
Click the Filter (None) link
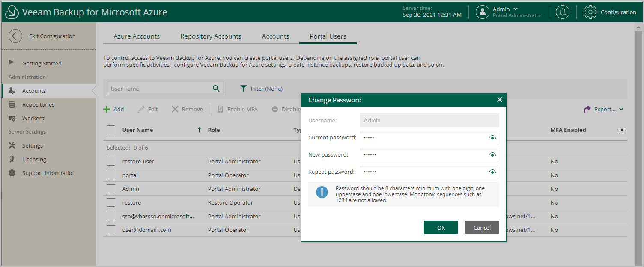pos(267,89)
